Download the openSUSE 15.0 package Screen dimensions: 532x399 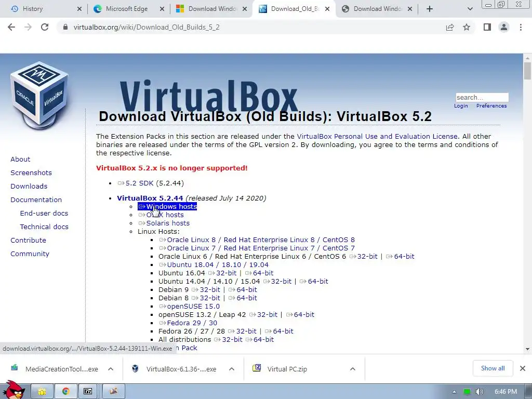tap(189, 307)
